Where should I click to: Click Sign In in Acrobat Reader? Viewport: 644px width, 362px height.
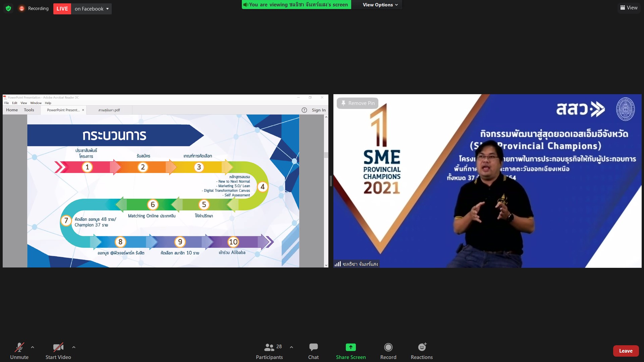tap(319, 110)
